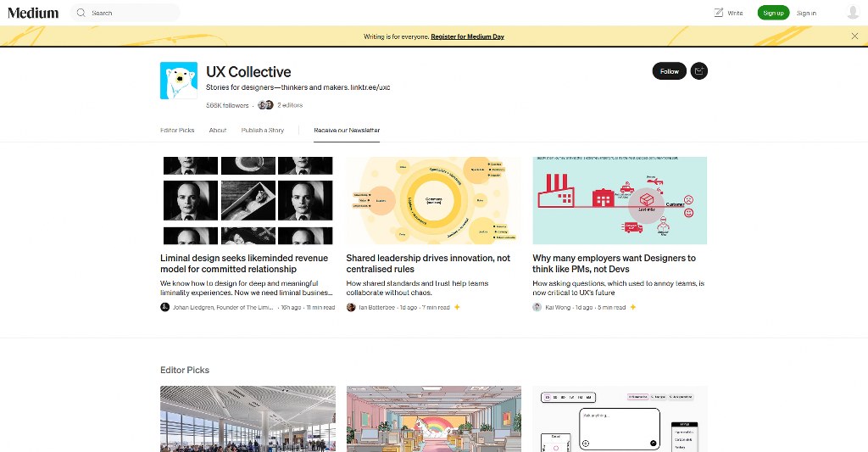Open the factory delivery illustration thumbnail
This screenshot has height=452, width=868.
[x=620, y=200]
